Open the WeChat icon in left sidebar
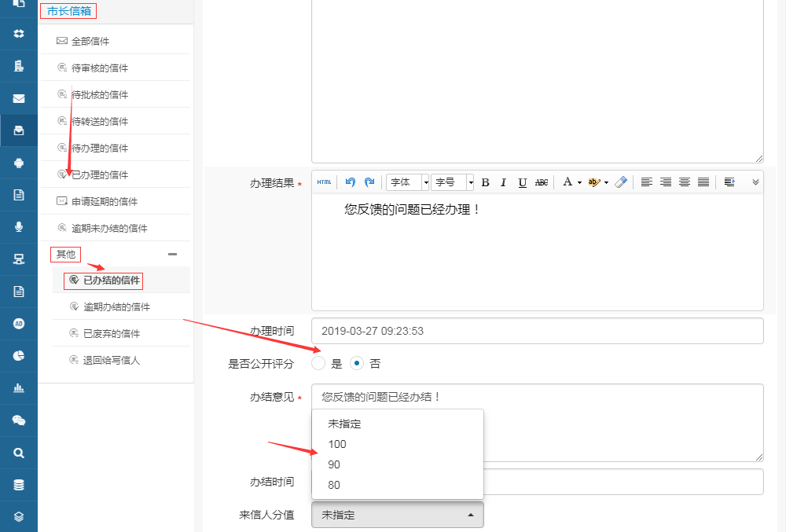This screenshot has width=786, height=532. point(19,420)
